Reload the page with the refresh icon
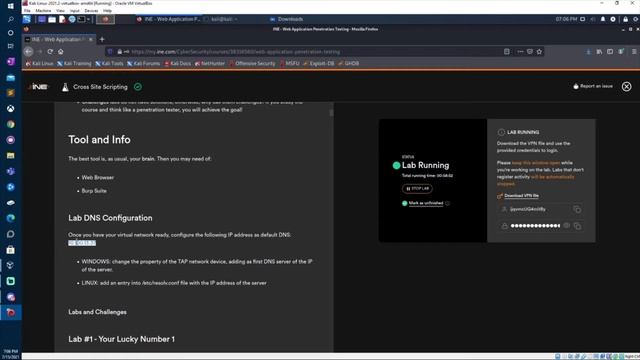This screenshot has height=360, width=640. [50, 51]
